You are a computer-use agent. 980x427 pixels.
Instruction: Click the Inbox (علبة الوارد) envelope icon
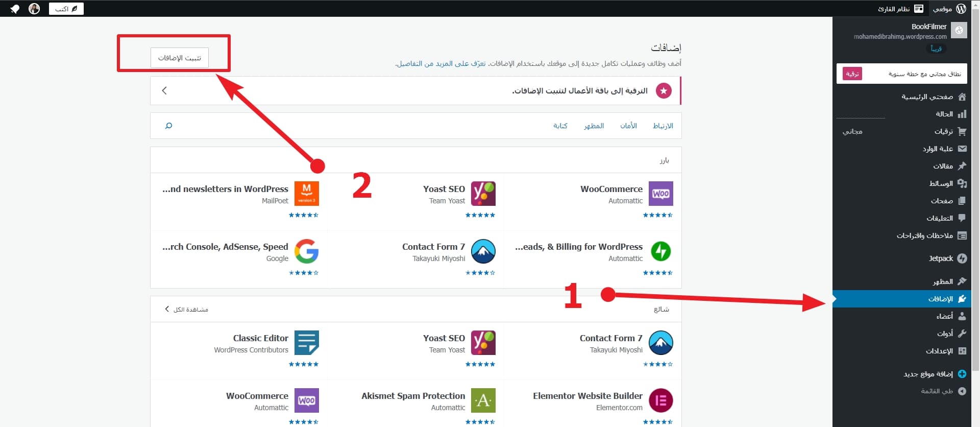point(962,149)
